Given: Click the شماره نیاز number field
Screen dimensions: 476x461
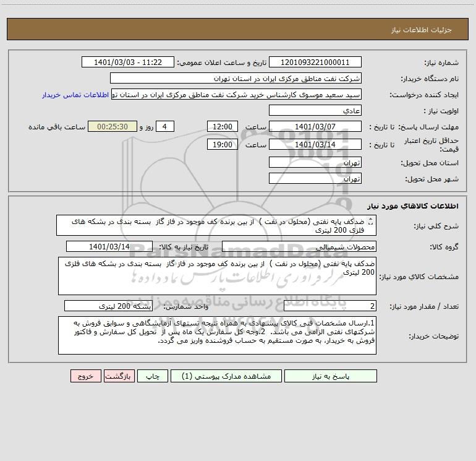Looking at the screenshot, I should tap(315, 62).
